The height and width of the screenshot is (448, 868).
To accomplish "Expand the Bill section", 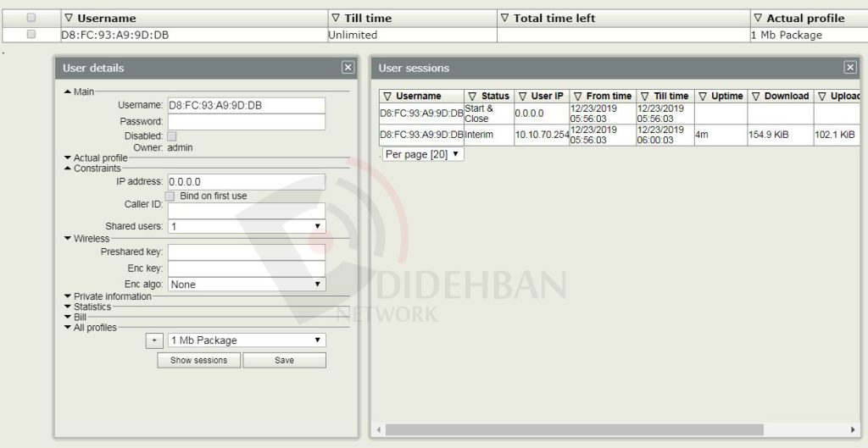I will click(68, 317).
